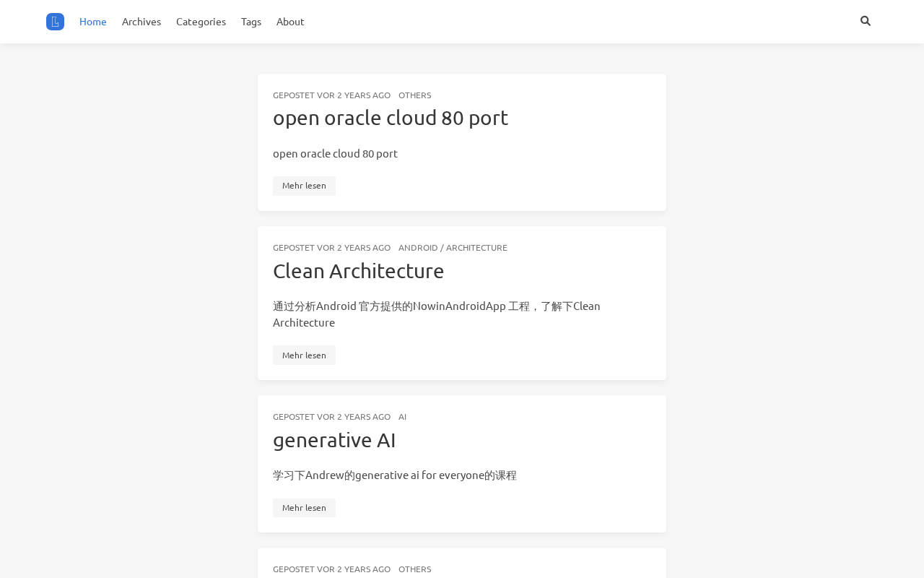Select OTHERS category on oracle cloud post
The width and height of the screenshot is (924, 578).
click(414, 95)
